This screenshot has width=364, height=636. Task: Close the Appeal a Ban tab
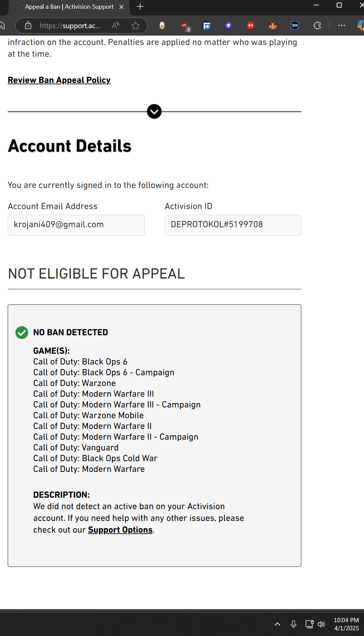pyautogui.click(x=122, y=7)
